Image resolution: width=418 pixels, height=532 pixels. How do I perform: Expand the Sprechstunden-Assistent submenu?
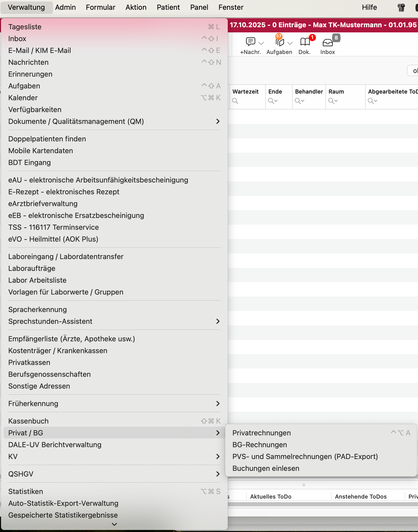(x=114, y=321)
